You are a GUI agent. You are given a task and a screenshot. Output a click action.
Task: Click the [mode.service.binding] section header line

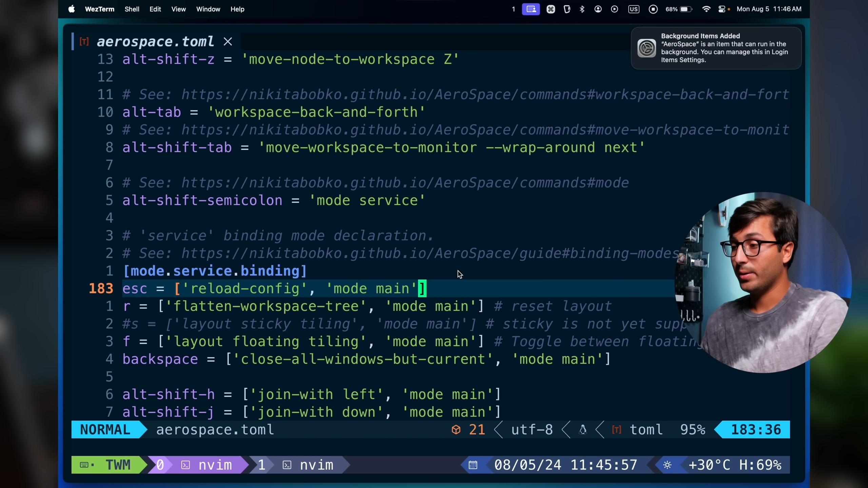click(x=215, y=271)
